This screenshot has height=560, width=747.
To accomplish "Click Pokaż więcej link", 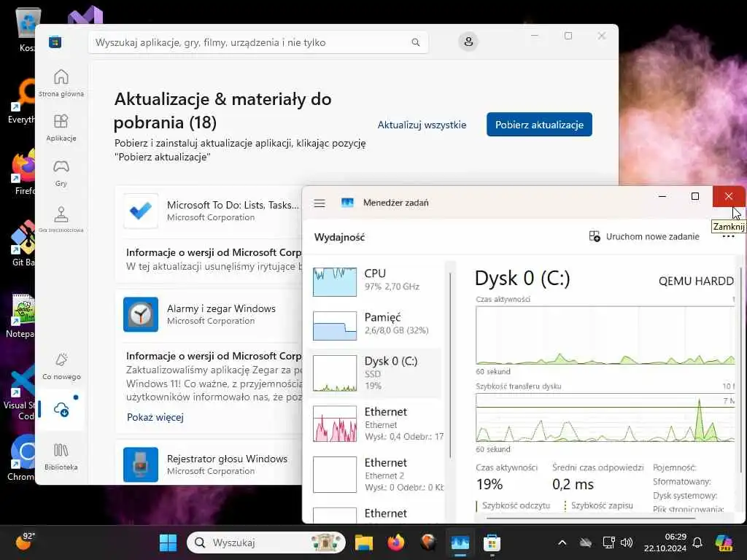I will (155, 417).
